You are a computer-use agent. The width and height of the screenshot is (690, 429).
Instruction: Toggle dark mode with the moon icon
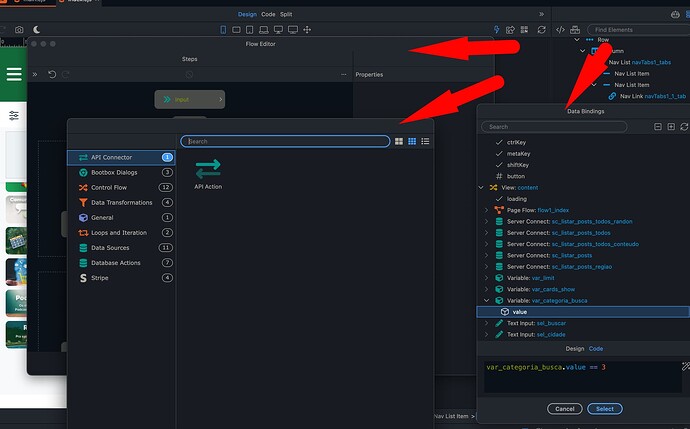click(x=37, y=29)
